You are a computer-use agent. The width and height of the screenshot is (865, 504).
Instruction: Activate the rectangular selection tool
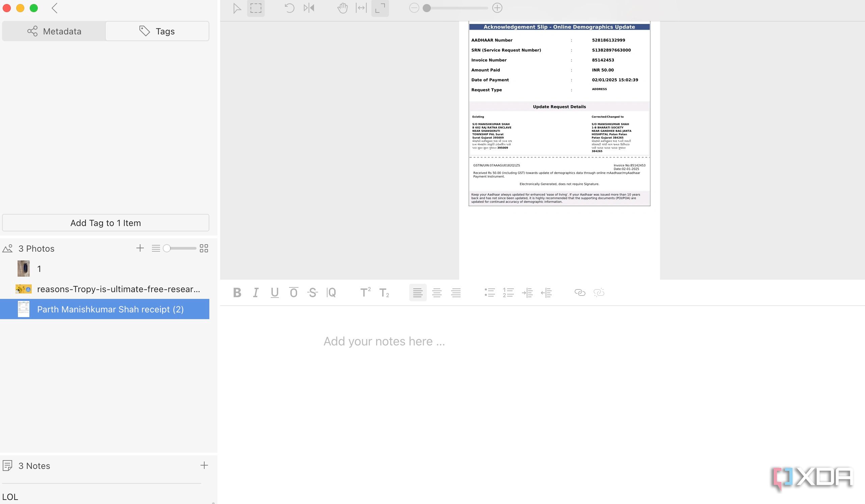click(x=256, y=8)
